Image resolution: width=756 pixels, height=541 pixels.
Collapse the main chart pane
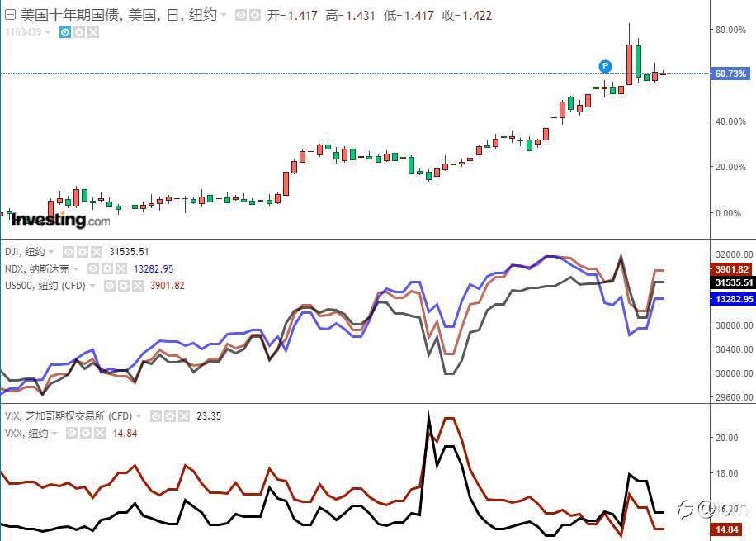tap(11, 13)
